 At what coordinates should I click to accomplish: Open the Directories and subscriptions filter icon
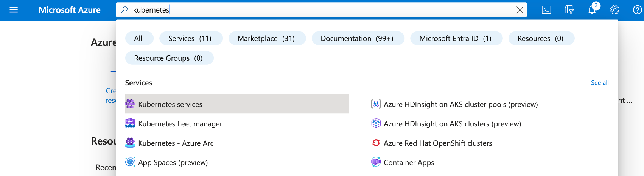569,10
